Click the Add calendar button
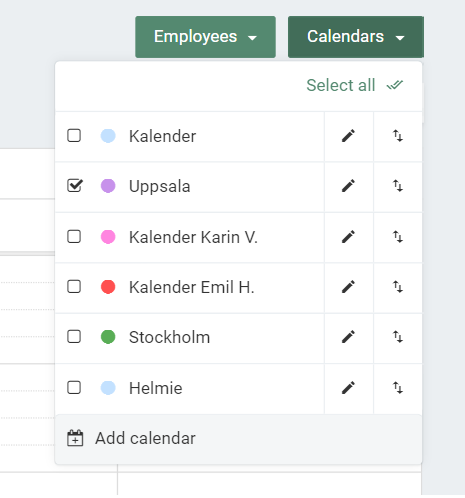 238,439
